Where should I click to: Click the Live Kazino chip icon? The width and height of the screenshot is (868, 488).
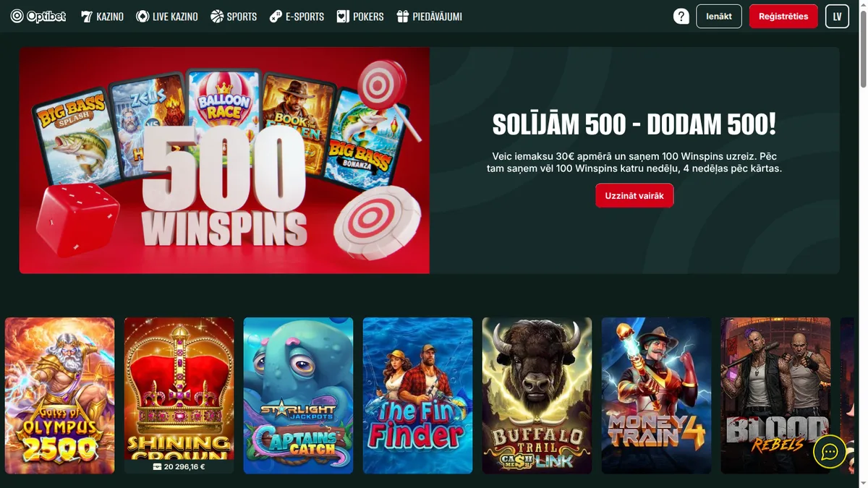tap(142, 16)
